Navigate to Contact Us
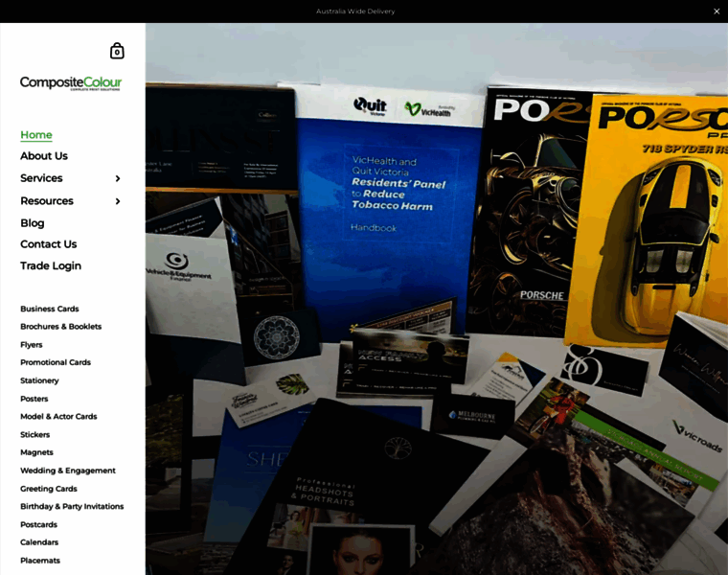 click(49, 244)
